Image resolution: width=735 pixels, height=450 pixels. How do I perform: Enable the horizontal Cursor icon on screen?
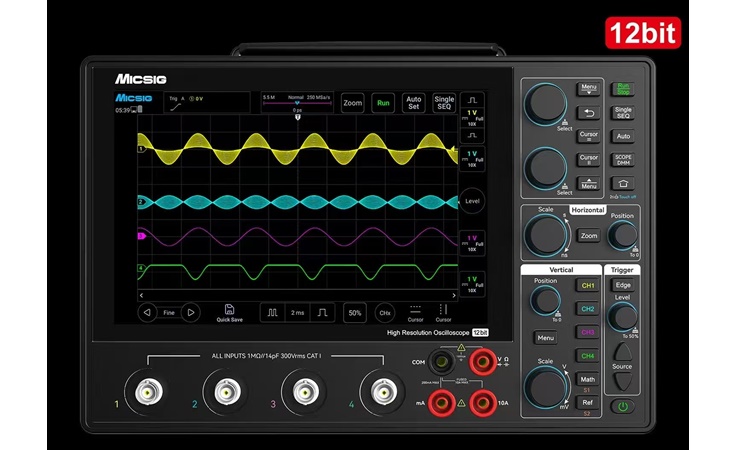pos(415,313)
